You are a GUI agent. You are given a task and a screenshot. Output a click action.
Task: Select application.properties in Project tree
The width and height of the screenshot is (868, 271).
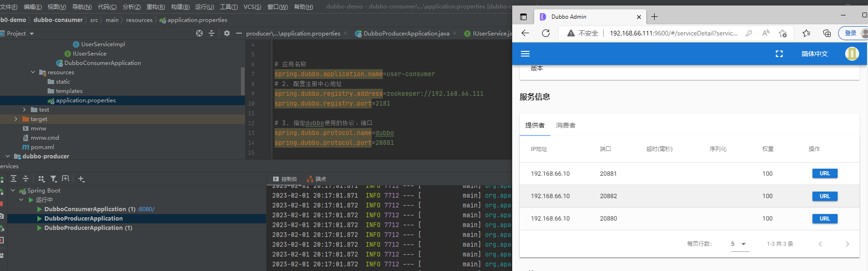86,100
